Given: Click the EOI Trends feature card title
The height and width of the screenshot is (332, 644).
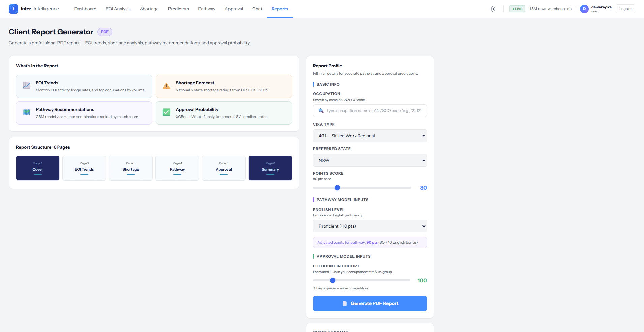Looking at the screenshot, I should click(x=47, y=83).
